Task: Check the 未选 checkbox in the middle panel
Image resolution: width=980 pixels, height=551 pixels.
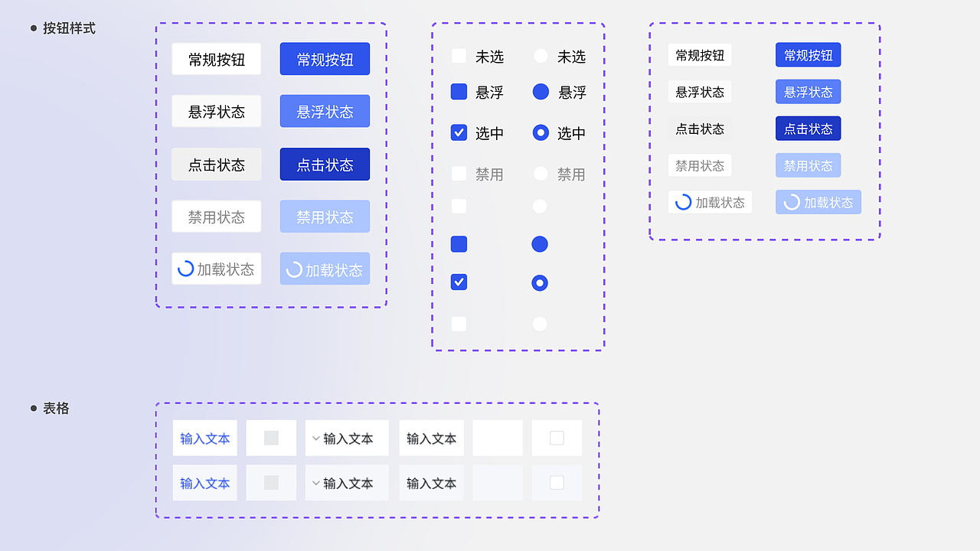Action: (x=459, y=56)
